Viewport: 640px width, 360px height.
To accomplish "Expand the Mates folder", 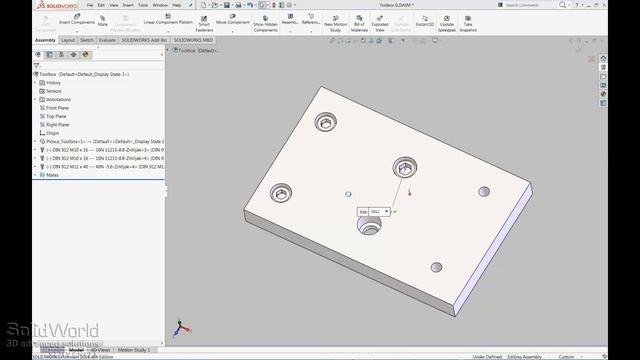I will click(x=35, y=175).
